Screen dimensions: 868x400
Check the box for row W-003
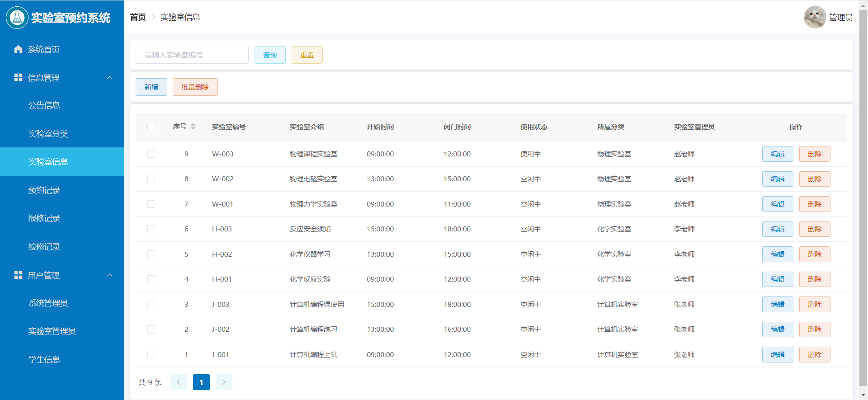coord(151,154)
